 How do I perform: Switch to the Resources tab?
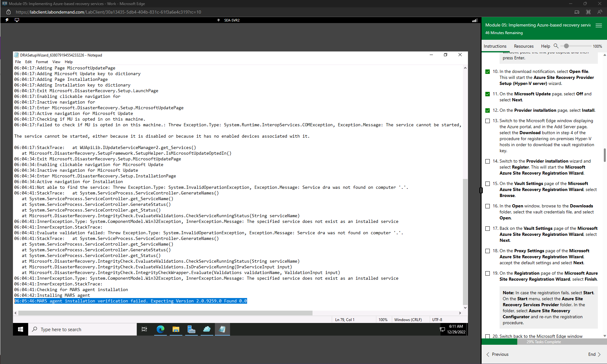coord(524,46)
